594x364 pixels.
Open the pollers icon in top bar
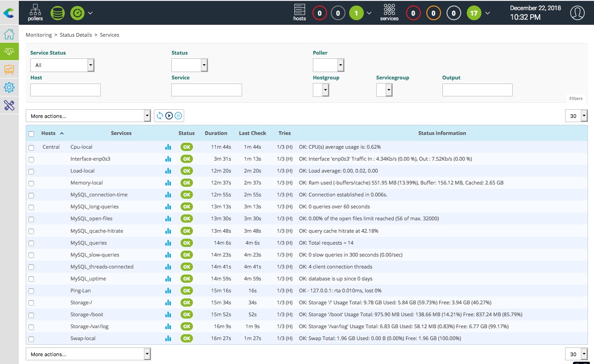[x=35, y=12]
